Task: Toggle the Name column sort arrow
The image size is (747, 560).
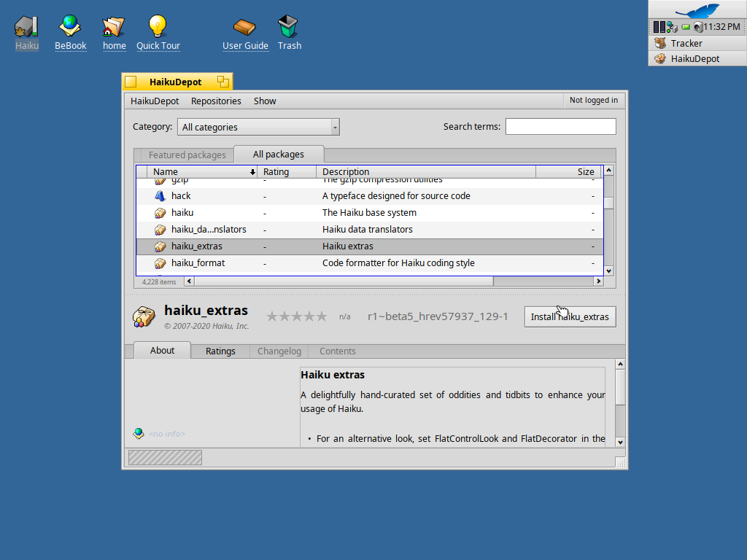Action: tap(252, 172)
